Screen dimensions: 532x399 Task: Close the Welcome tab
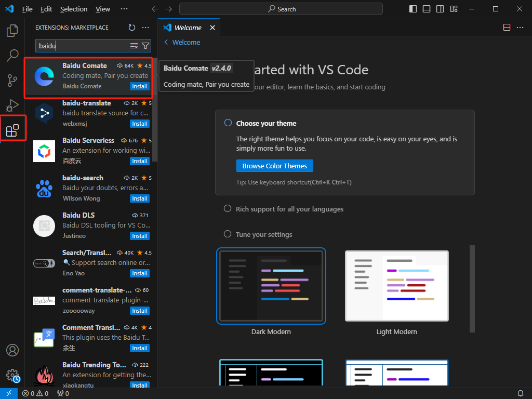click(x=212, y=28)
